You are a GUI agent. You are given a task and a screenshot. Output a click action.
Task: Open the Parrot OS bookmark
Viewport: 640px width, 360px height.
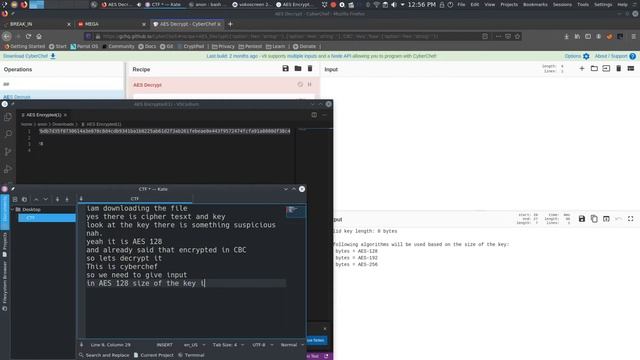click(x=84, y=47)
